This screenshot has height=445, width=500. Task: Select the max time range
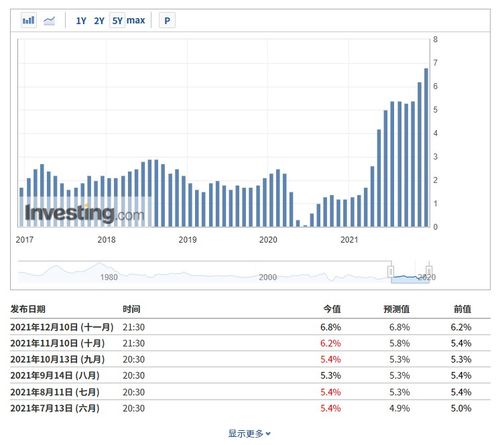click(136, 21)
